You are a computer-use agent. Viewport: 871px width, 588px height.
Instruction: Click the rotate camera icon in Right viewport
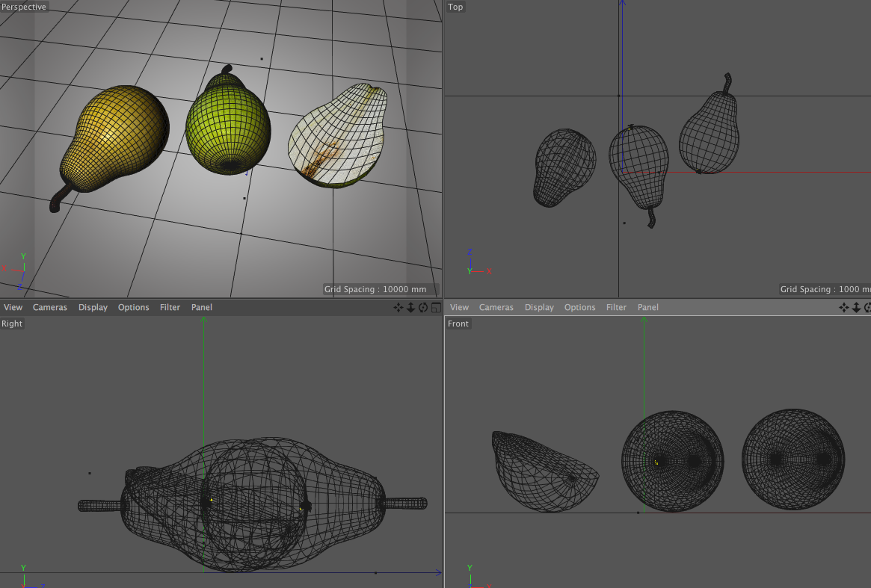point(423,307)
